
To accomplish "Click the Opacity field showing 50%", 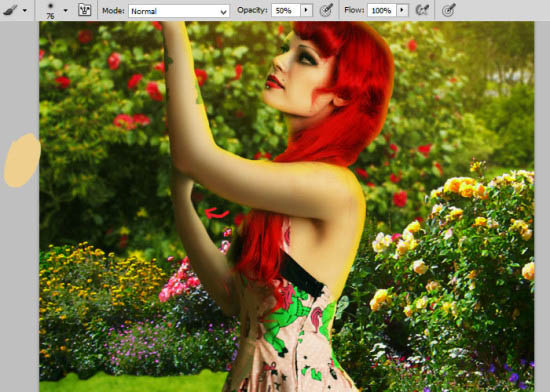I will [x=286, y=11].
